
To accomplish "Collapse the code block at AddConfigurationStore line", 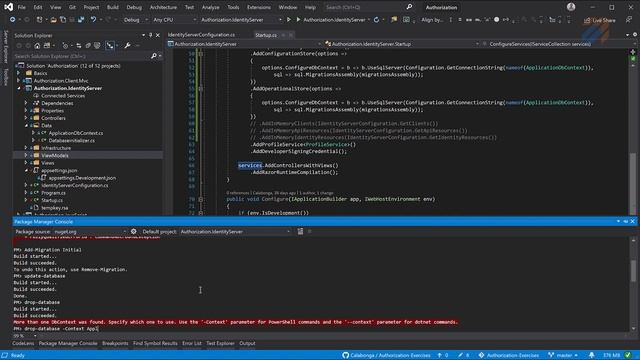I will [200, 53].
